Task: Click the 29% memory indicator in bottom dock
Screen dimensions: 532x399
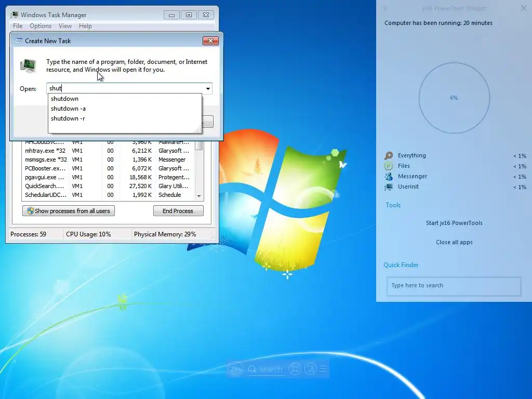Action: click(x=236, y=369)
